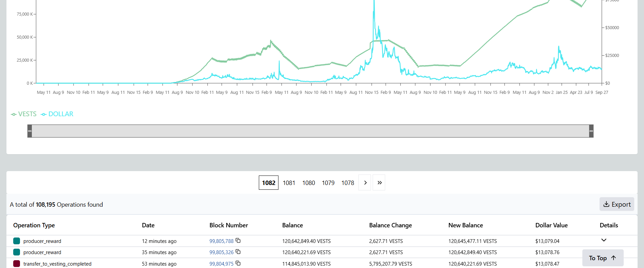Jump to last page double arrow
Screen dimensions: 644x268
coord(379,183)
